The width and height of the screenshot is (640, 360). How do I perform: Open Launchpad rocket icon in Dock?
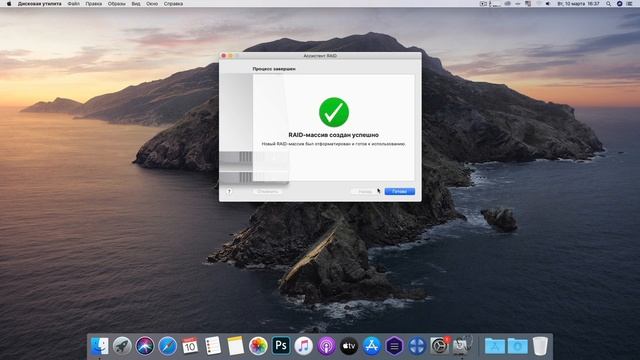(x=122, y=346)
